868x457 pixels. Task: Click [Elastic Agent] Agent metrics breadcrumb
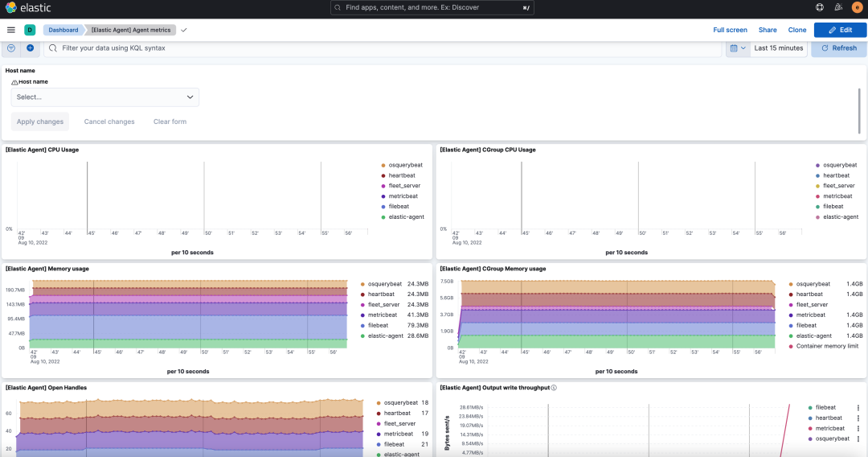click(131, 30)
